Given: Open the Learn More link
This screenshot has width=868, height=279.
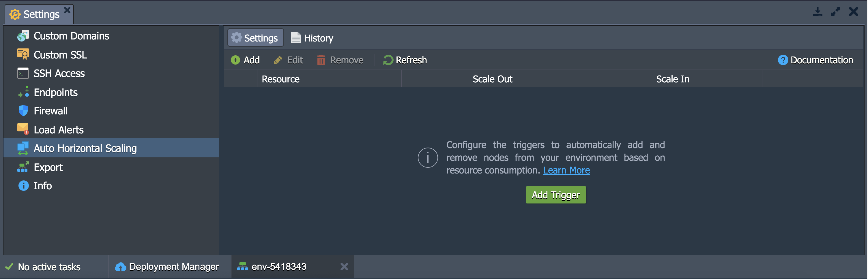Looking at the screenshot, I should click(x=566, y=170).
